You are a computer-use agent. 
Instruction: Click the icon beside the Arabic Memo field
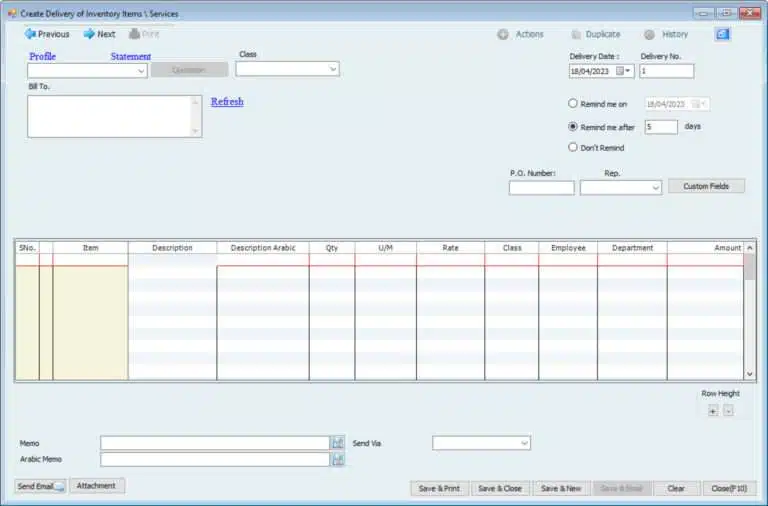coord(338,460)
